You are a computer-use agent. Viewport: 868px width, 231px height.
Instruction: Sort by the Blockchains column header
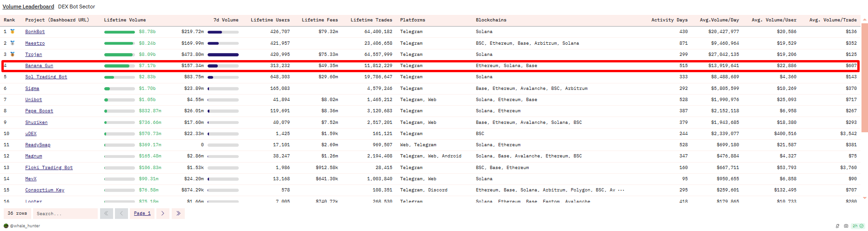(491, 20)
